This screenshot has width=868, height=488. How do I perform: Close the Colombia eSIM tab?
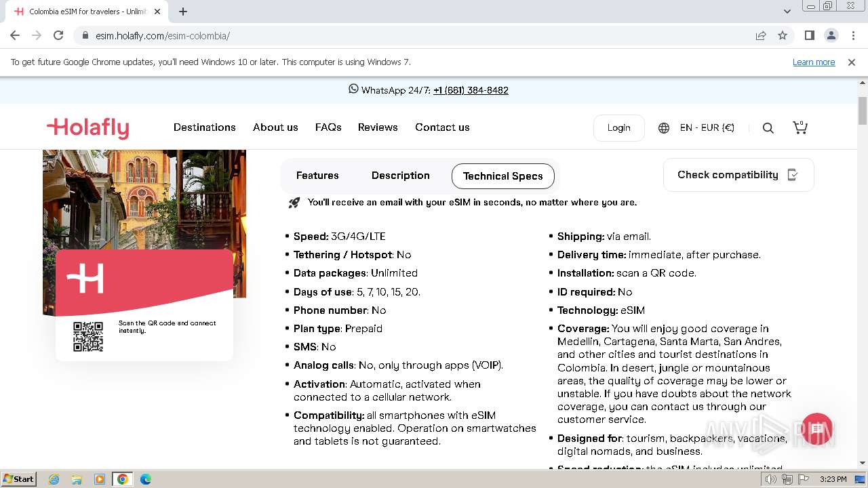click(x=157, y=12)
